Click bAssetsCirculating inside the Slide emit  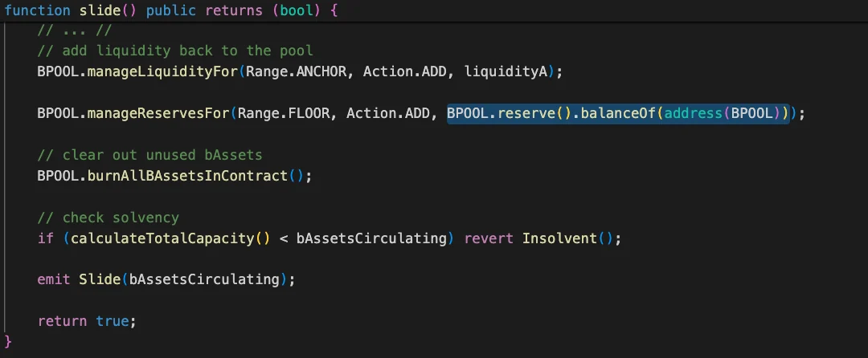203,279
